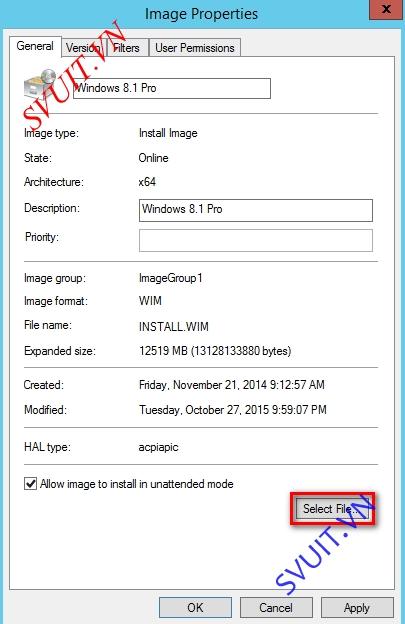Click the acpiapic HAL type value

[x=158, y=447]
